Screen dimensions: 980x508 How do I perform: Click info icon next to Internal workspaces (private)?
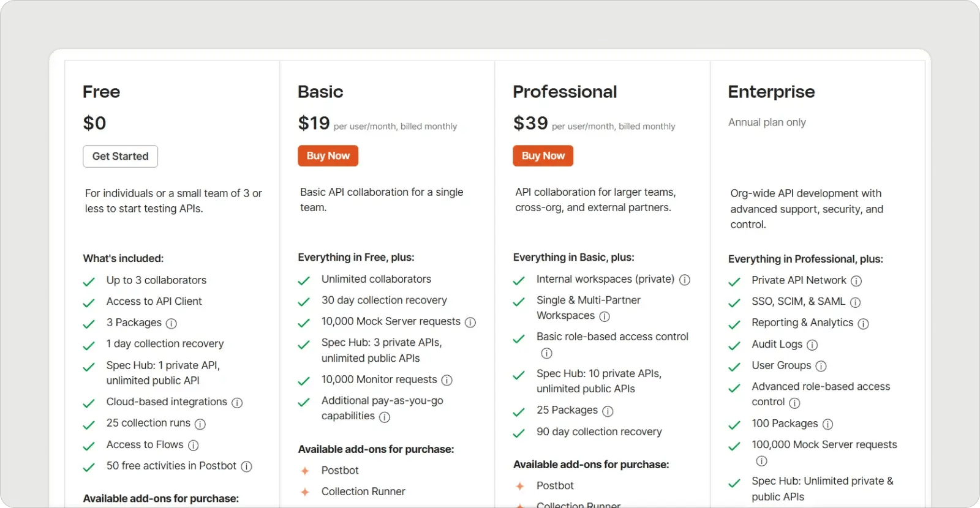pos(685,280)
